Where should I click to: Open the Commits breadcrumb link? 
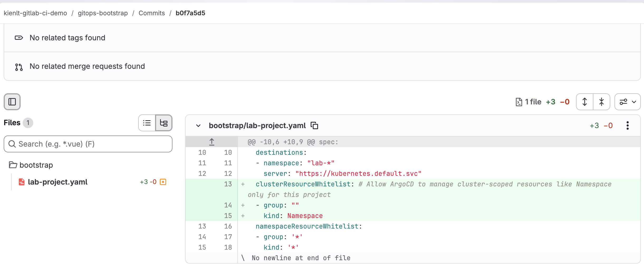tap(152, 13)
